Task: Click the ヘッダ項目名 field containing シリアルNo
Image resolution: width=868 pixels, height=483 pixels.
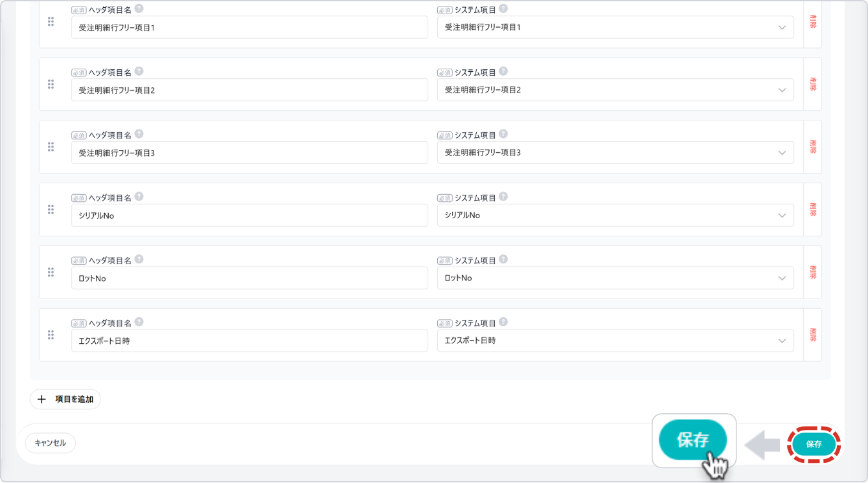Action: (x=249, y=216)
